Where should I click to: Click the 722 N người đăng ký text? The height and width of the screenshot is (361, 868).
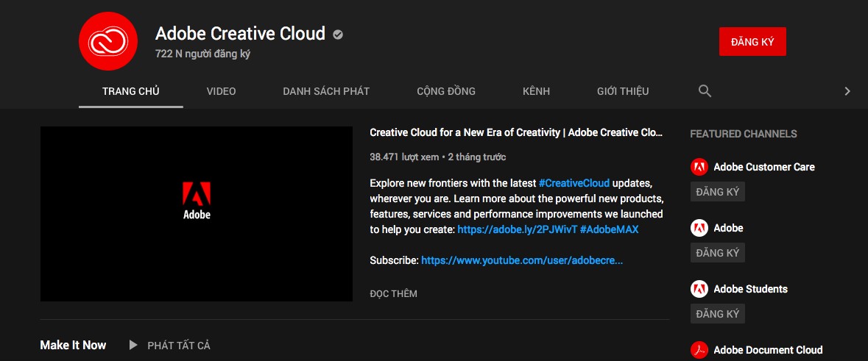202,54
